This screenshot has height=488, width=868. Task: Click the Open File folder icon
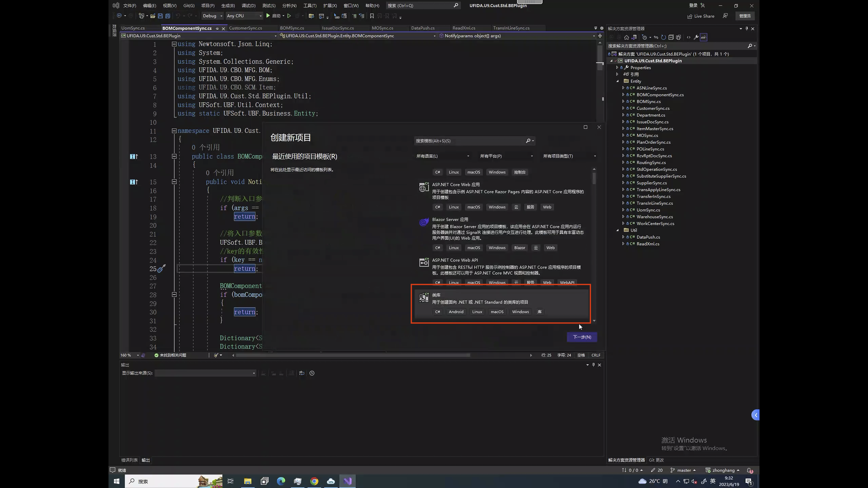coord(153,16)
